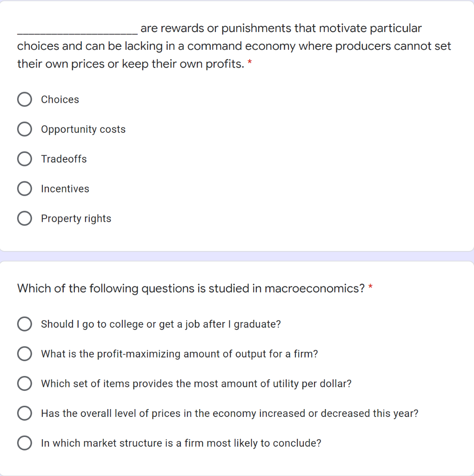
Task: Choose the 'Opportunity costs' option
Action: click(24, 129)
